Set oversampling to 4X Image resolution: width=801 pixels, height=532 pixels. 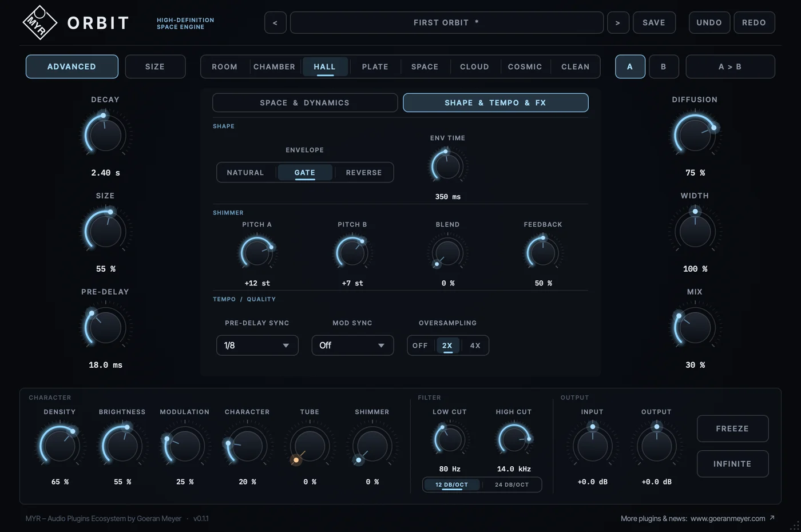point(475,346)
